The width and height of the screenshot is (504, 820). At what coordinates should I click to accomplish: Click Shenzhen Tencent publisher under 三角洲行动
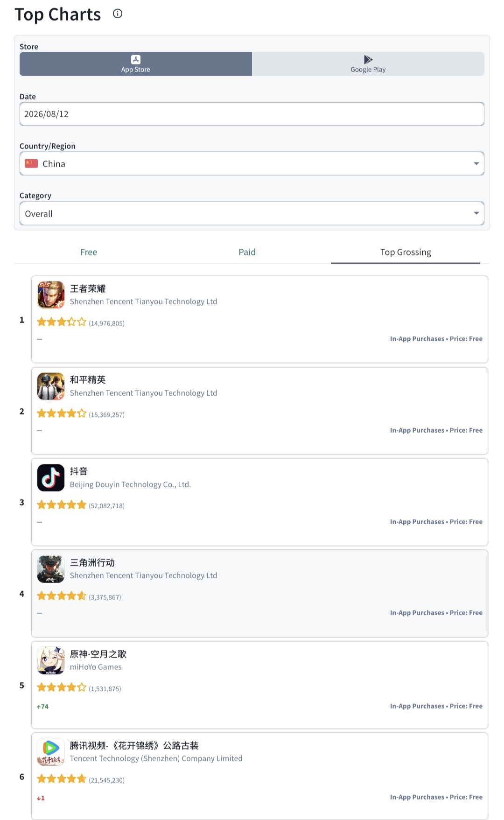pos(144,575)
